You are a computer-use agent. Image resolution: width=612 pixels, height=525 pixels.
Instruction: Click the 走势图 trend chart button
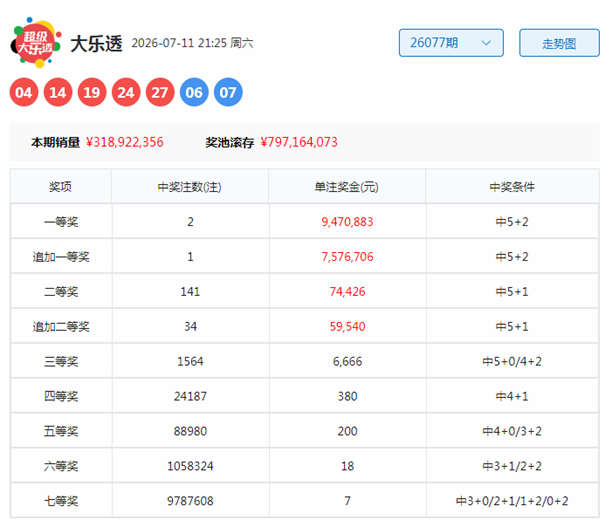[559, 43]
